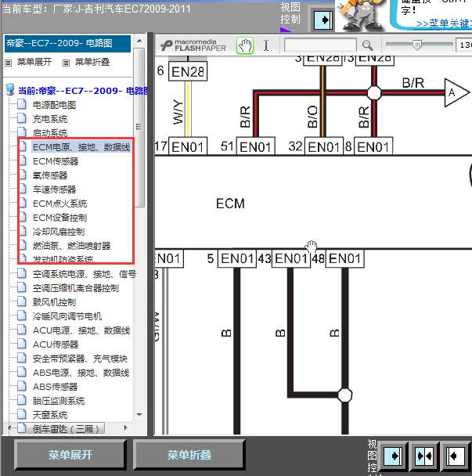Image resolution: width=472 pixels, height=476 pixels.
Task: Open ACU电源、接地、数据线 entry
Action: tap(81, 330)
